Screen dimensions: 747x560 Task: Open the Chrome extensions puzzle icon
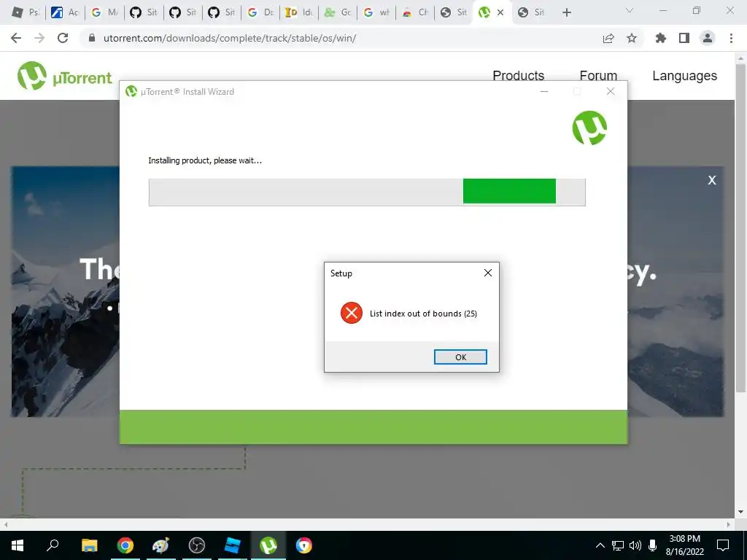661,38
